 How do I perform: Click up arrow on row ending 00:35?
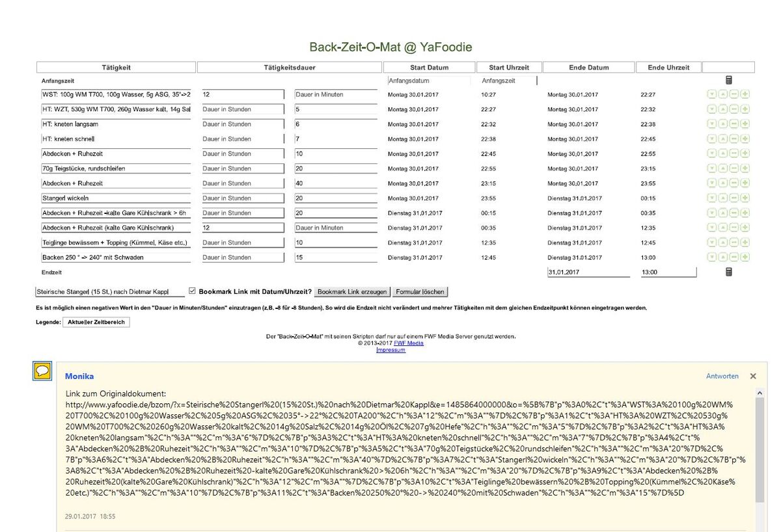(x=722, y=213)
